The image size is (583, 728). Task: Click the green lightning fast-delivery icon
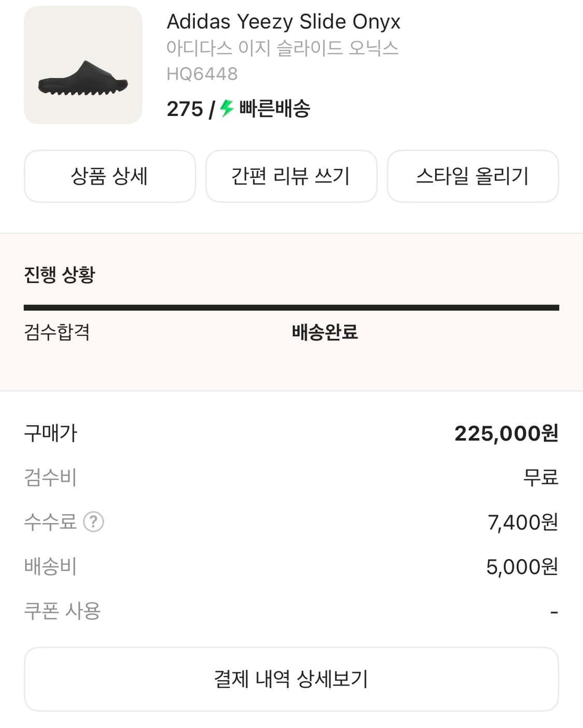click(226, 109)
